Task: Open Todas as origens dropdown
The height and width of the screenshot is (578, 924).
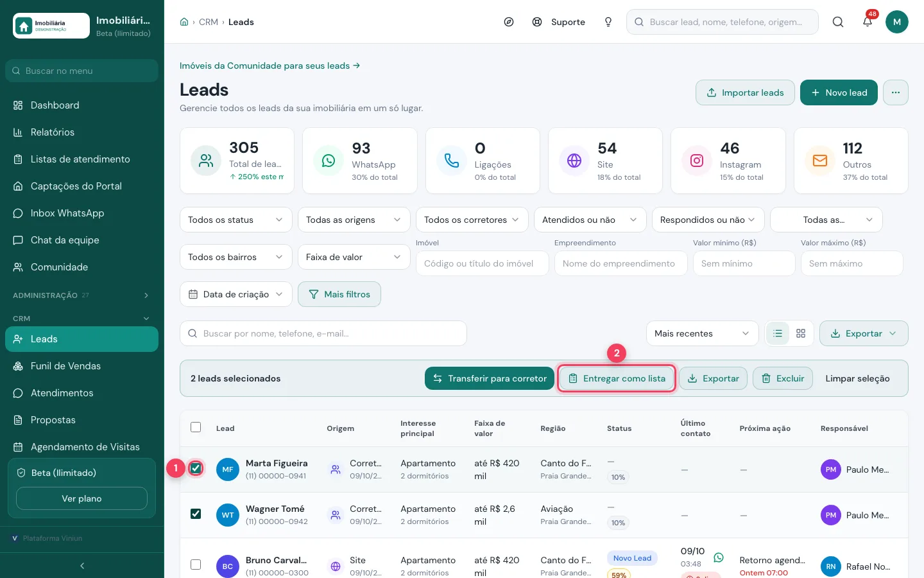Action: (354, 220)
